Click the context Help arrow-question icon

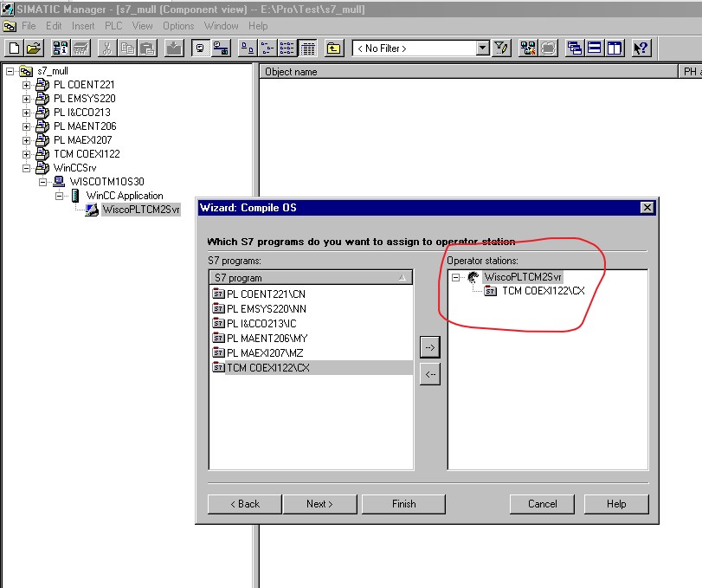click(x=641, y=48)
